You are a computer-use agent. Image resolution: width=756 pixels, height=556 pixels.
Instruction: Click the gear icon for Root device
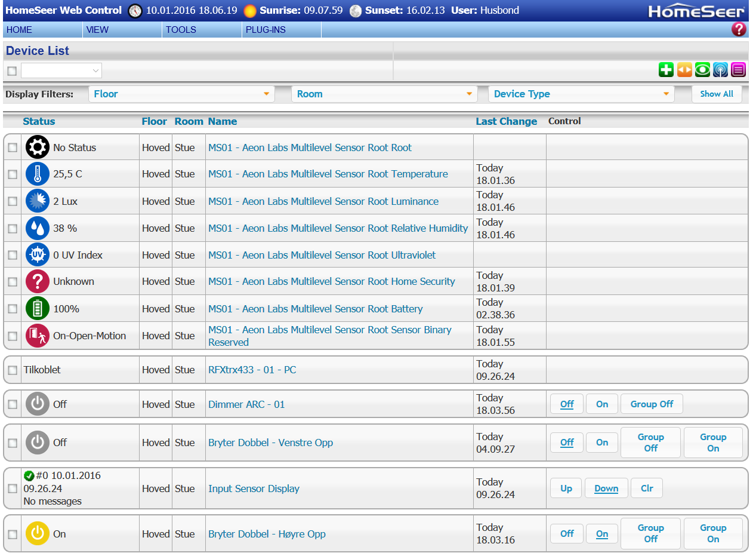(x=38, y=147)
